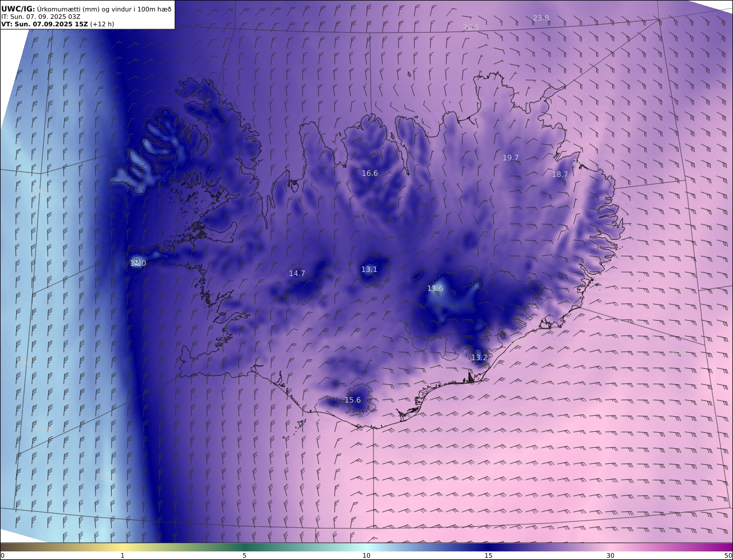Screen dimensions: 733x560
Task: Click the colorbar tick label 15
Action: coord(488,555)
